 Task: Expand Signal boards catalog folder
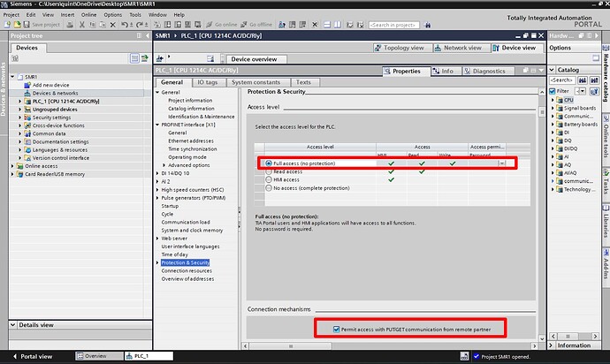[553, 108]
